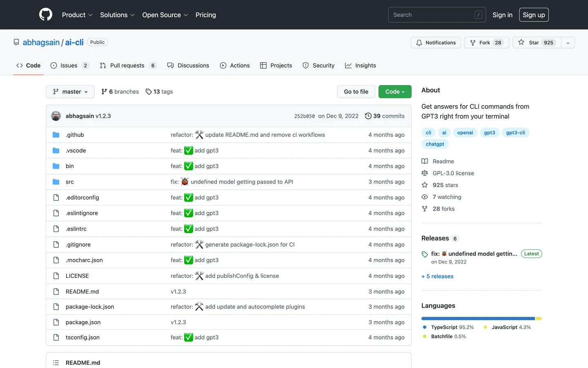Viewport: 588px width, 368px height.
Task: Open the .github folder icon
Action: coord(56,135)
